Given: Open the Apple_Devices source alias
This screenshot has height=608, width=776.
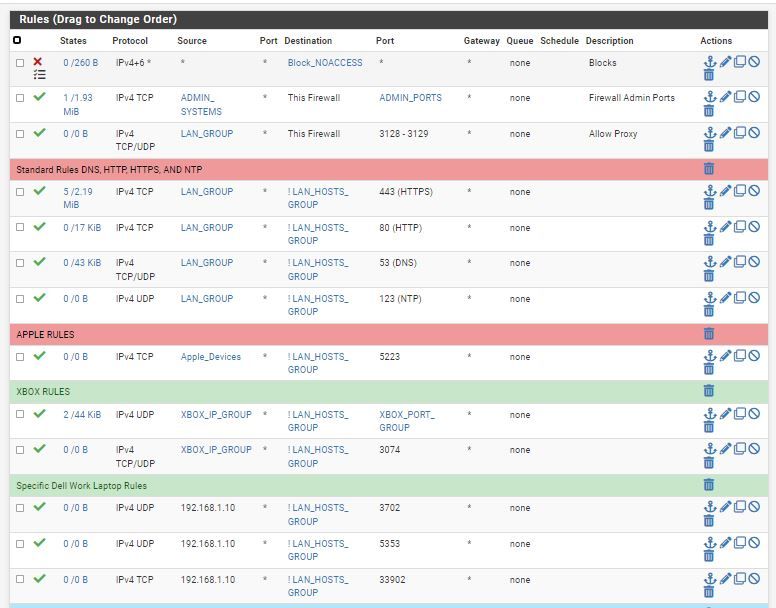Looking at the screenshot, I should tap(211, 357).
